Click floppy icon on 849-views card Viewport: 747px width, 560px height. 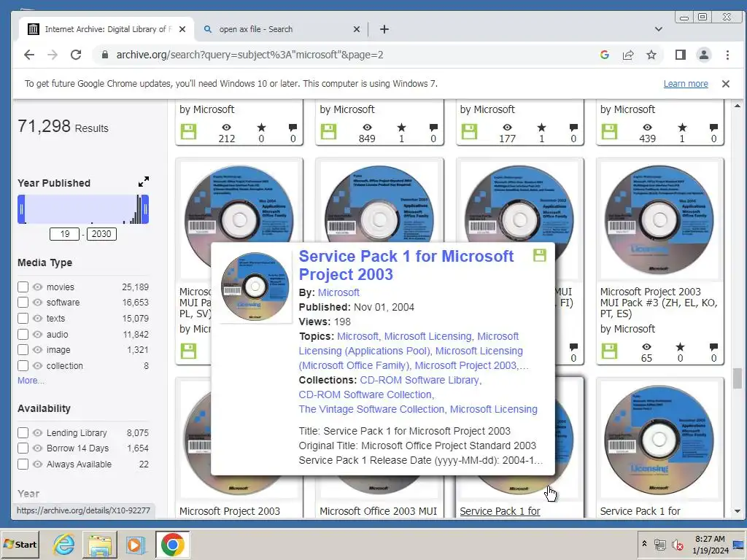[x=329, y=131]
